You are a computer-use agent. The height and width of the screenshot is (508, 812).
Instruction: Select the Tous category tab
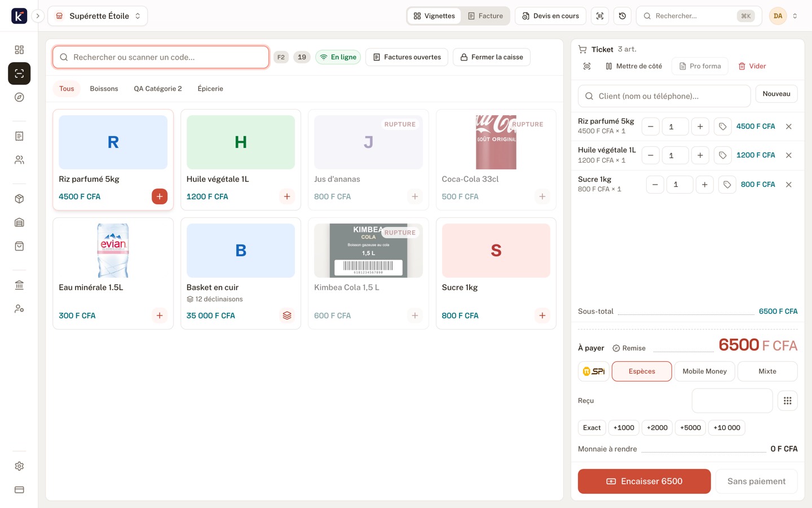click(67, 89)
